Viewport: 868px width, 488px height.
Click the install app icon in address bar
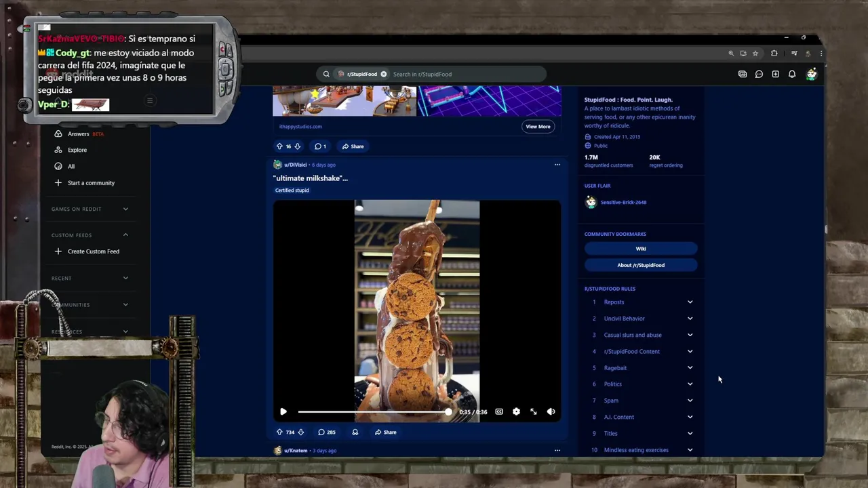(x=743, y=54)
